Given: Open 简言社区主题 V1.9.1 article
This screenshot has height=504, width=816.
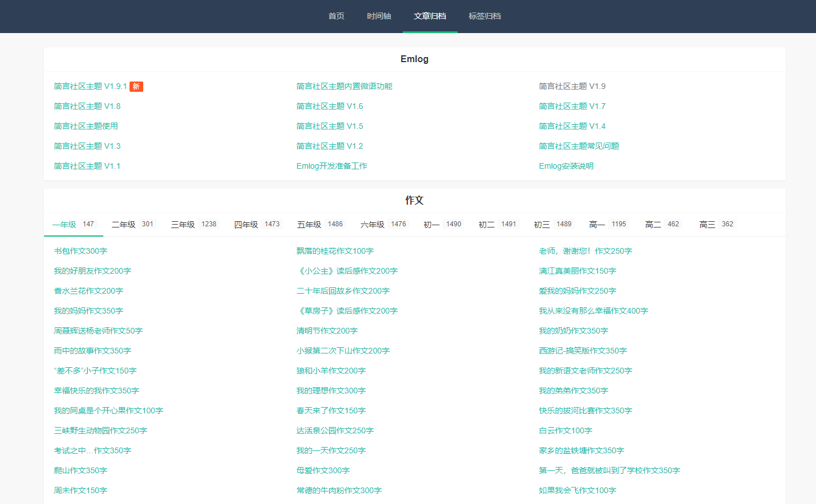Looking at the screenshot, I should click(90, 86).
